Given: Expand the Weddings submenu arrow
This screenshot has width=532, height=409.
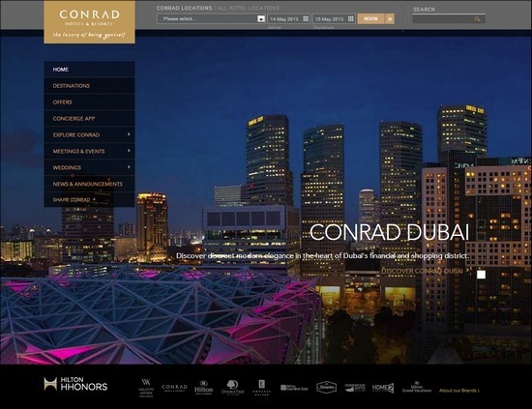Looking at the screenshot, I should click(129, 167).
